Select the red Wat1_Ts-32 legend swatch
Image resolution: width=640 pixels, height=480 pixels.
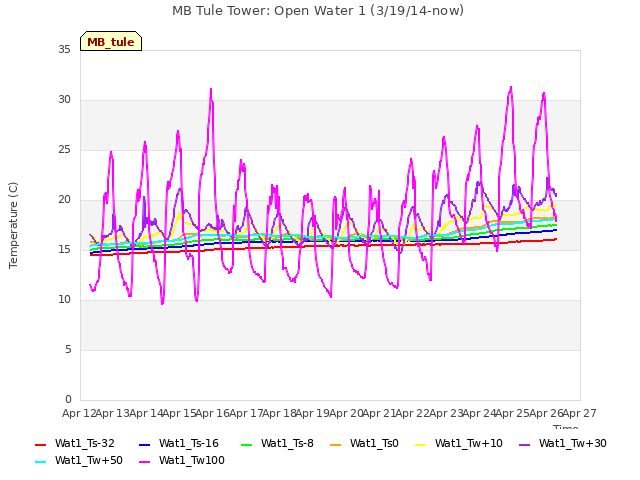pyautogui.click(x=40, y=444)
